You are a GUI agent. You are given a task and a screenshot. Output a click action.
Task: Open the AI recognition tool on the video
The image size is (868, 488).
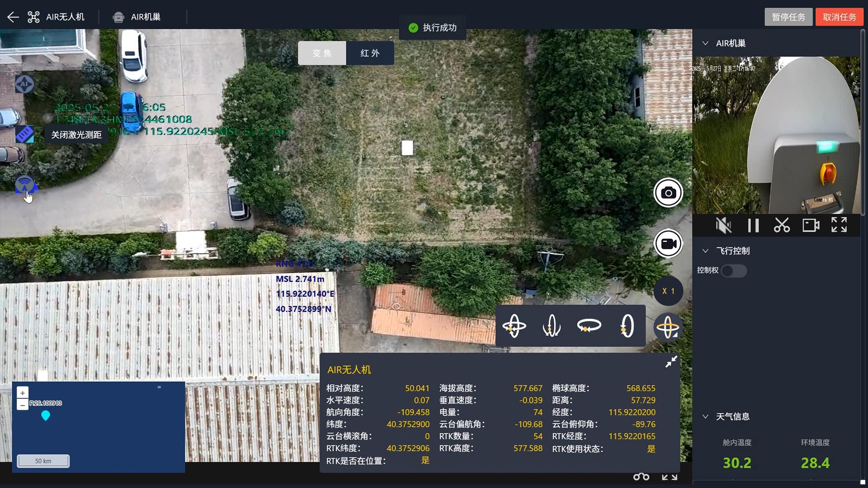[24, 84]
